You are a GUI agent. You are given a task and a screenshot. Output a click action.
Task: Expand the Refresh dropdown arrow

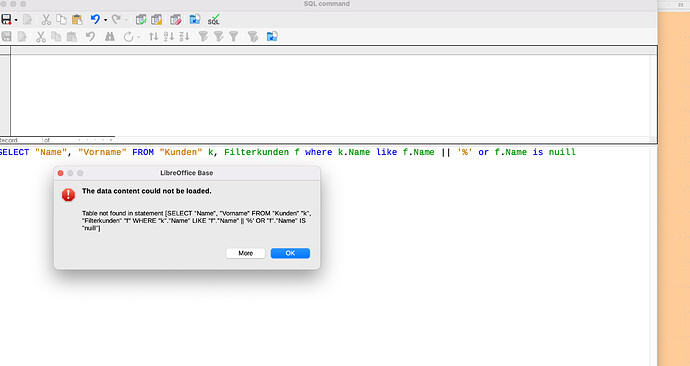[x=139, y=37]
